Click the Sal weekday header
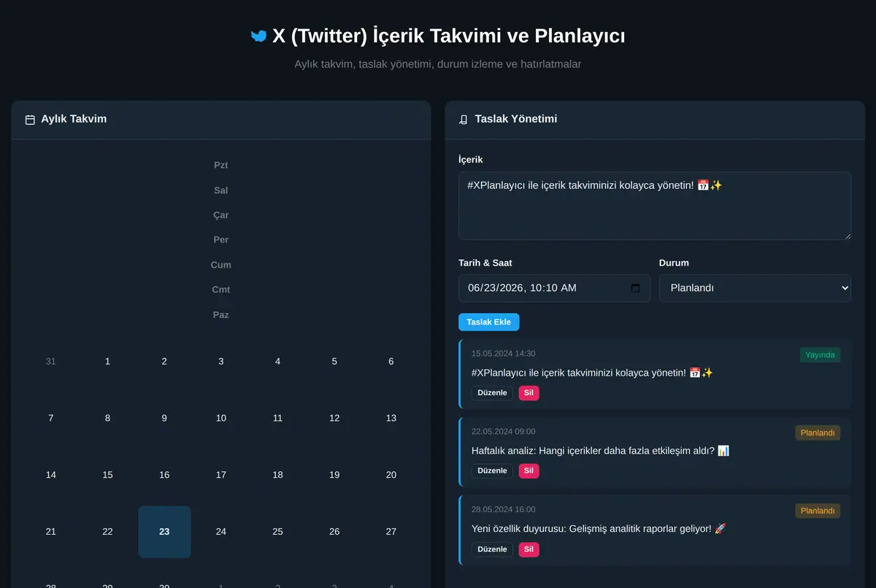876x588 pixels. (x=221, y=190)
